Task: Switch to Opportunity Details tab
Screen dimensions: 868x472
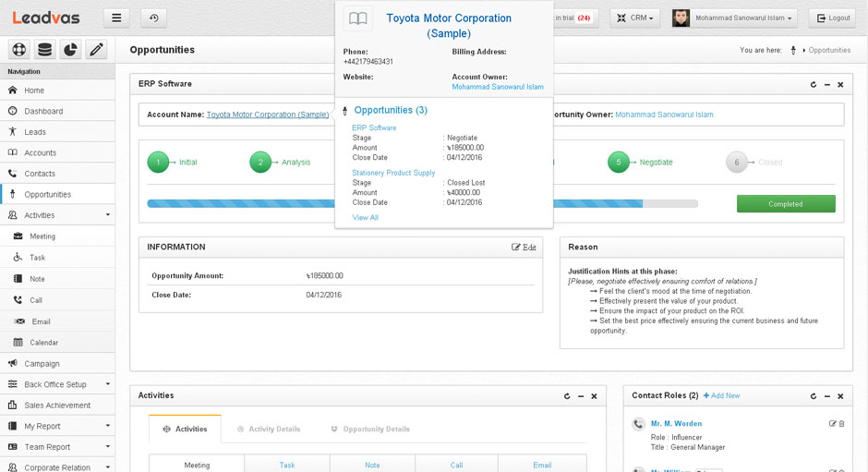Action: click(x=370, y=429)
